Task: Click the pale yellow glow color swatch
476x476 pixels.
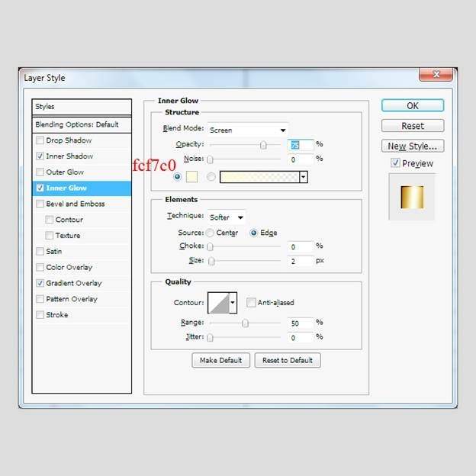Action: (191, 177)
